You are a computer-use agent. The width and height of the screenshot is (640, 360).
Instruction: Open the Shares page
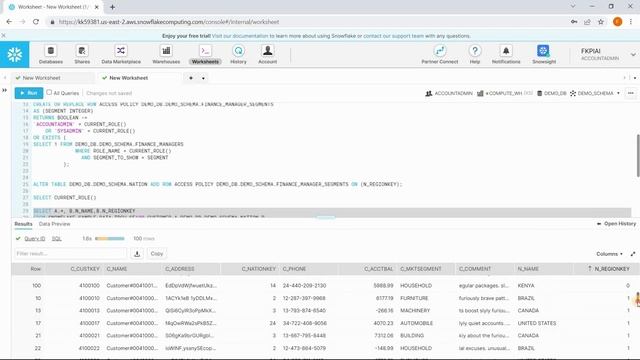click(82, 55)
